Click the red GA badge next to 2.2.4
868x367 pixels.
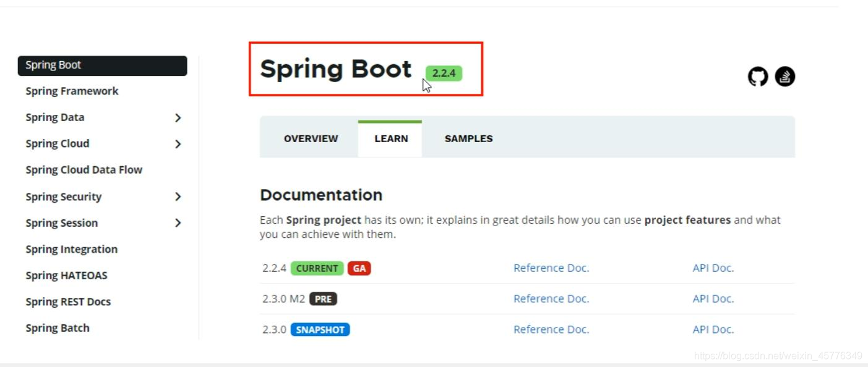point(359,268)
